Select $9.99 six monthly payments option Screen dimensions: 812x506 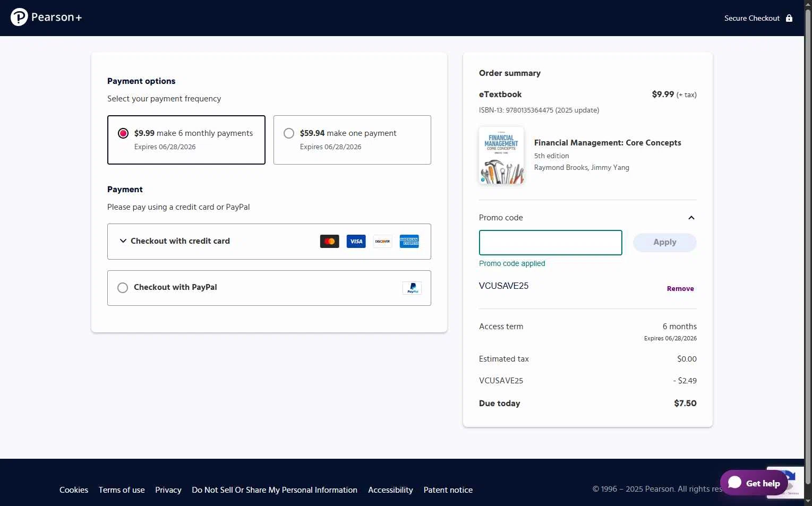[x=186, y=140]
